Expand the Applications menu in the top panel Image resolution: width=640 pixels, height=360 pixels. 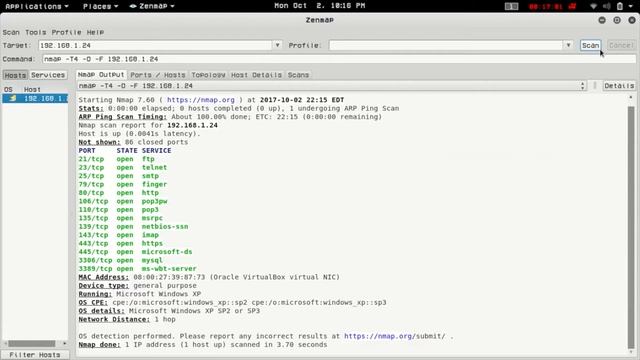tap(37, 6)
